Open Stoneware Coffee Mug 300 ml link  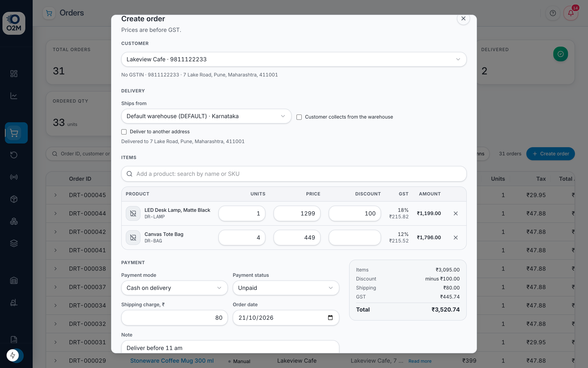(x=172, y=361)
